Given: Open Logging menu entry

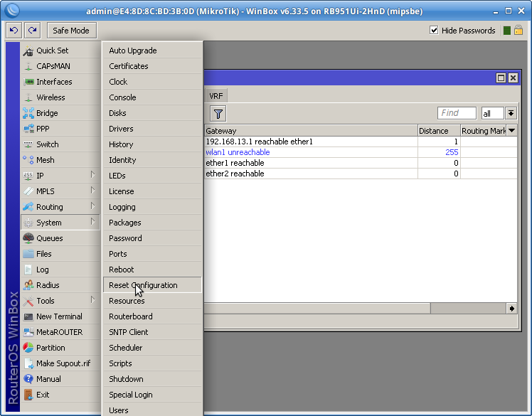Looking at the screenshot, I should pos(152,207).
